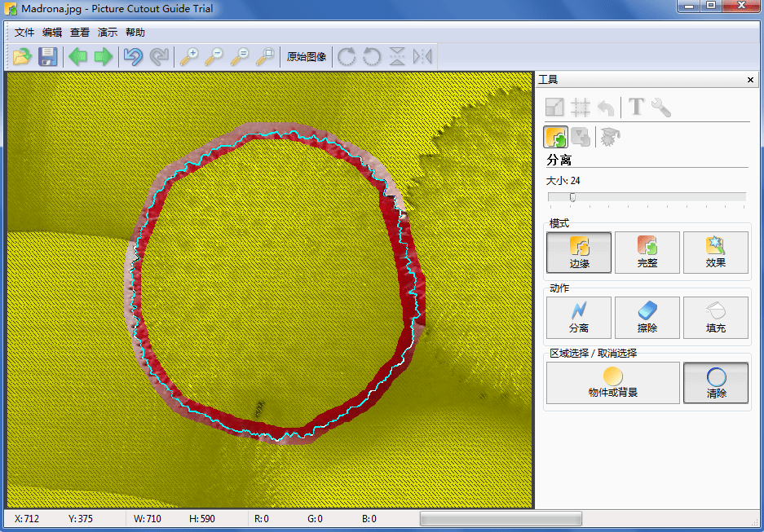764x532 pixels.
Task: Click the green left arrow icon
Action: coord(77,56)
